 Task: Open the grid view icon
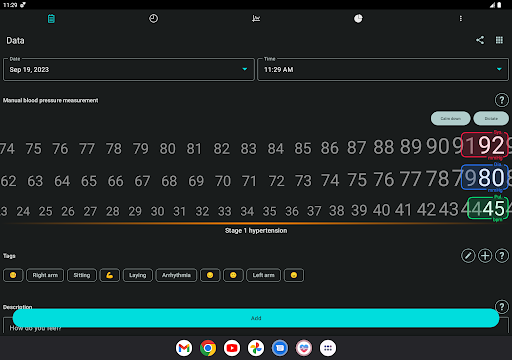[499, 40]
